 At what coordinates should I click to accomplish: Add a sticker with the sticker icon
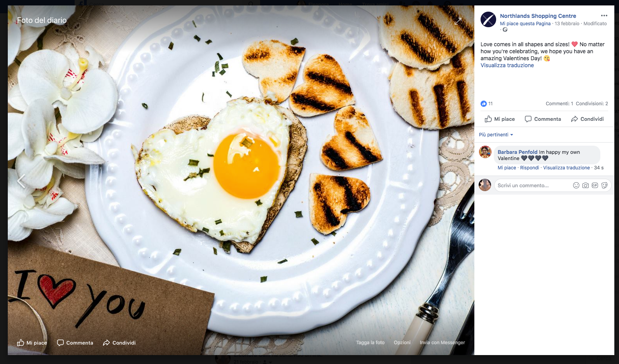(604, 185)
